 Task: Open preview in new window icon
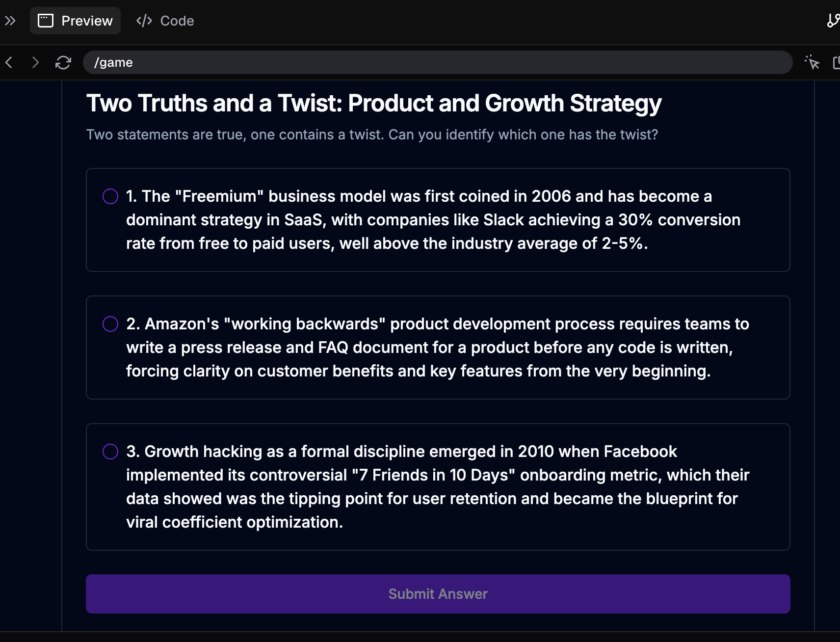point(837,62)
